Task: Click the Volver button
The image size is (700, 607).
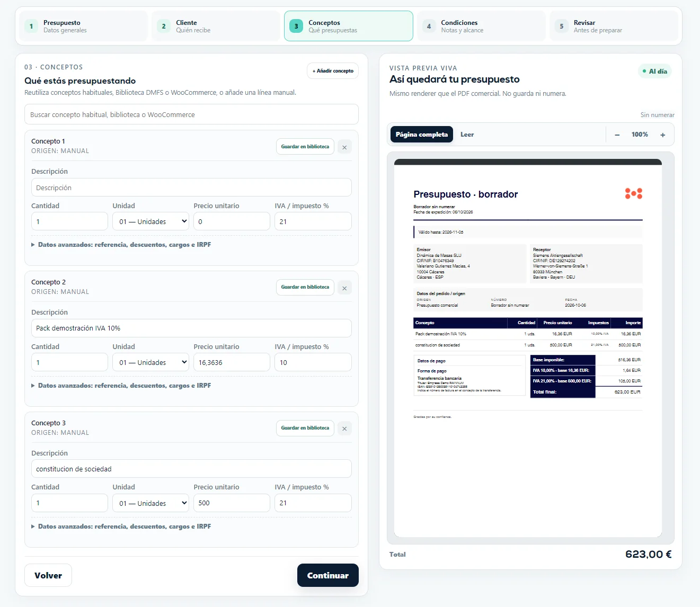Action: pos(48,576)
